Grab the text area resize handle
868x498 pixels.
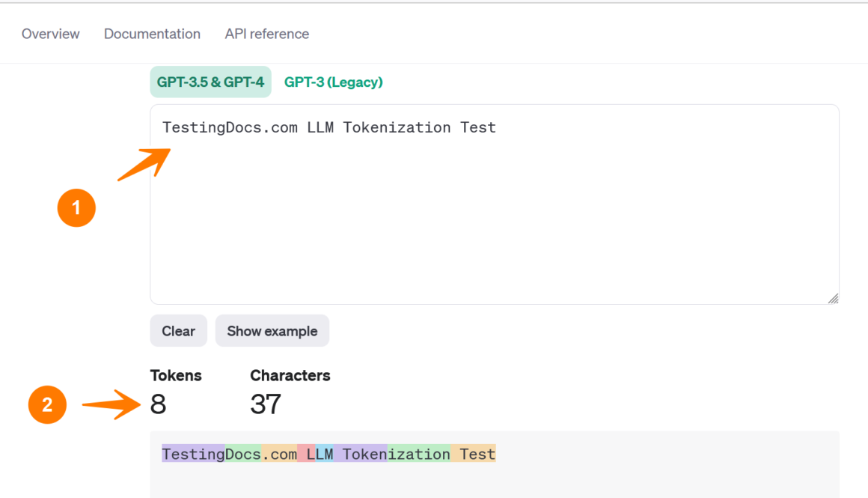(833, 298)
